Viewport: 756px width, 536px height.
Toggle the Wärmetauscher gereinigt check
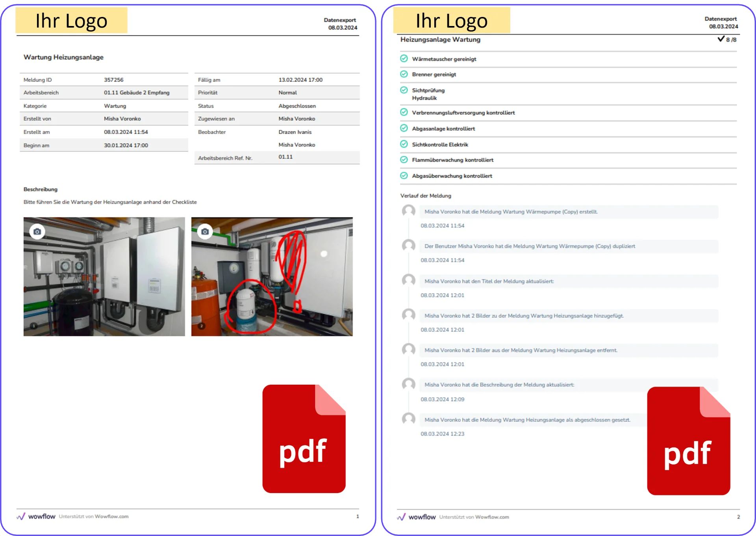(x=404, y=59)
